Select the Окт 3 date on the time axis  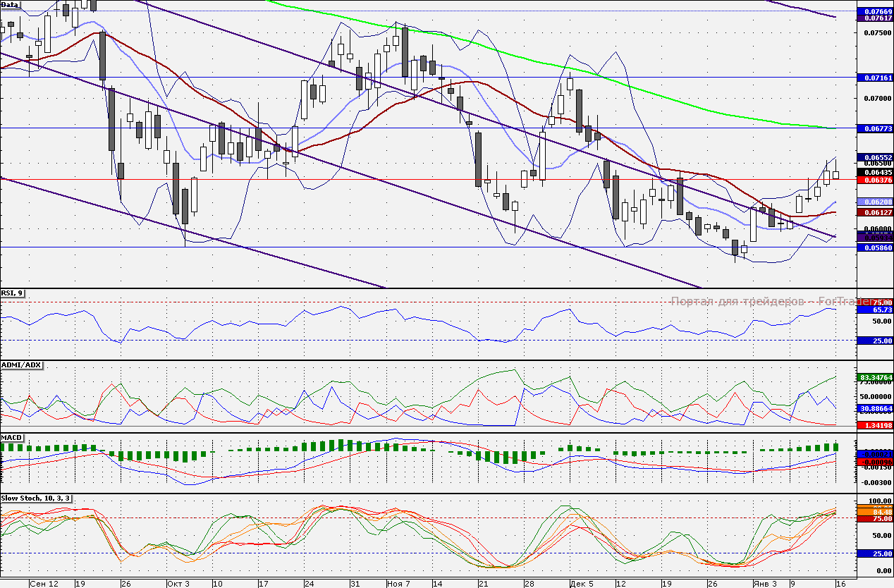[177, 584]
